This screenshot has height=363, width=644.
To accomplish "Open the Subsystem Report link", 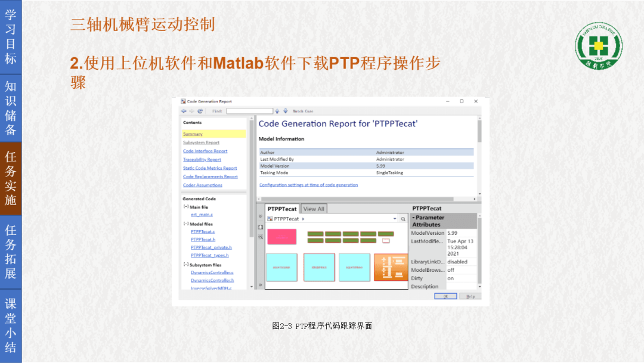I will pos(202,142).
